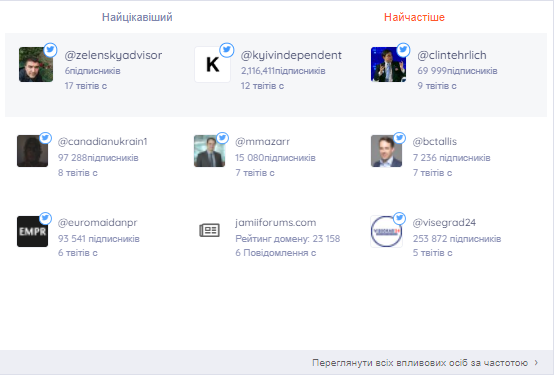Click the Visegrad24 circular logo avatar
Viewport: 559px width, 377px height.
[386, 231]
